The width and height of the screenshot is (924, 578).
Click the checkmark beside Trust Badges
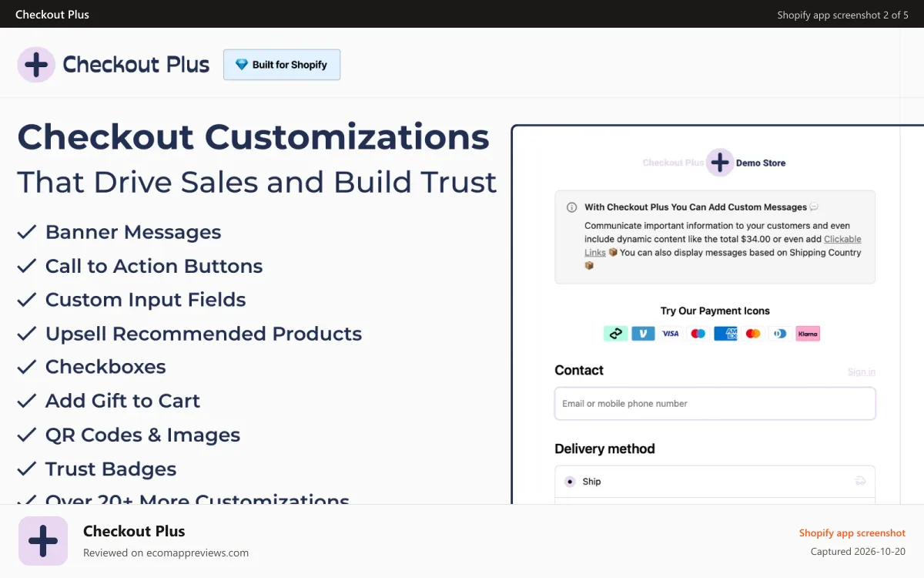(27, 469)
